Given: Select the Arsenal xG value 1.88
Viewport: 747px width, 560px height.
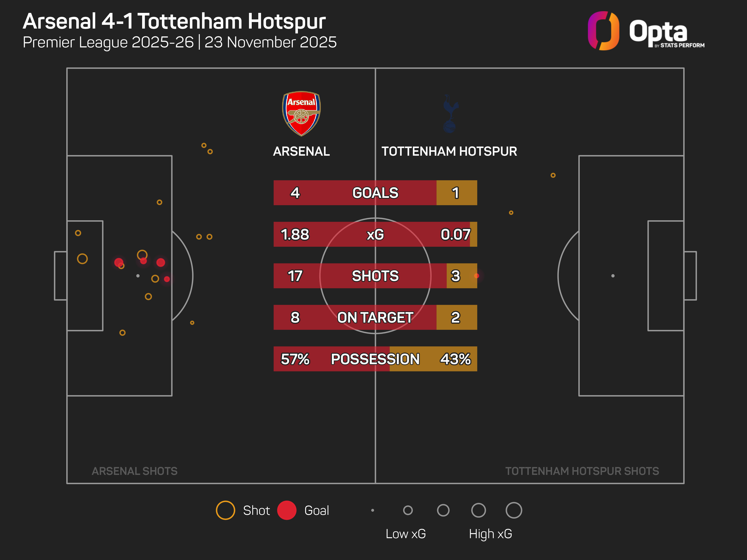Looking at the screenshot, I should tap(295, 234).
